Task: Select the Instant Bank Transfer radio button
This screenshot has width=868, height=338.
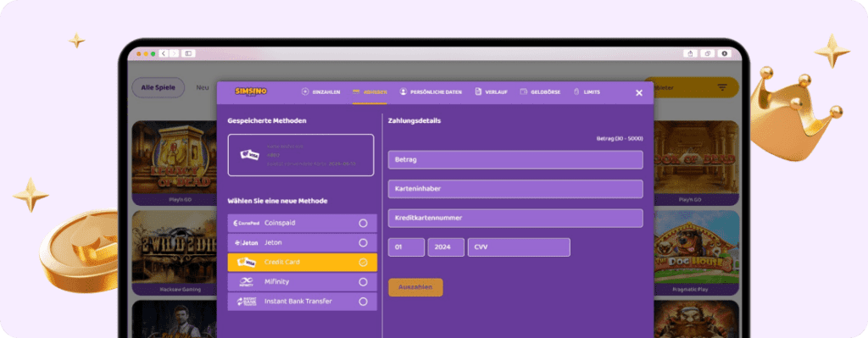Action: coord(363,302)
